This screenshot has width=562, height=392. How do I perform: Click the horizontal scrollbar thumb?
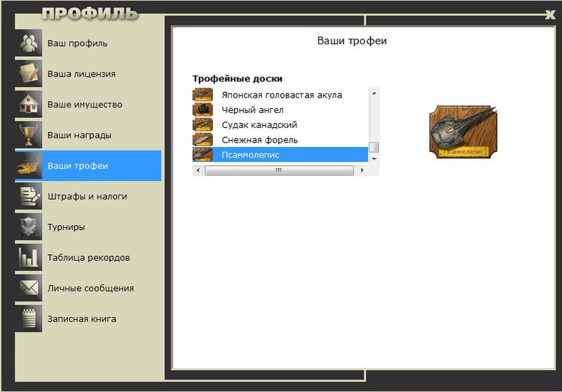pyautogui.click(x=279, y=171)
